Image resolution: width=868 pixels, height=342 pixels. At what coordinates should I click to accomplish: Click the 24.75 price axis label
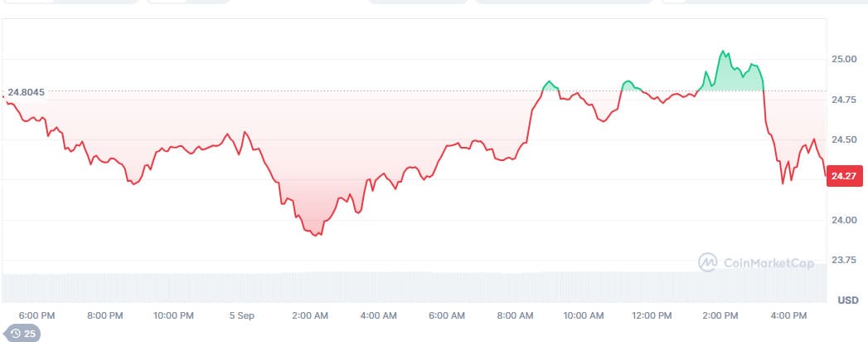(845, 100)
